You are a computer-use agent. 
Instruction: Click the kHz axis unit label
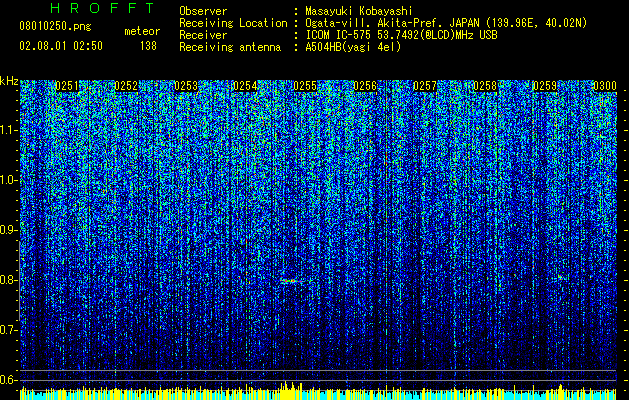tap(9, 81)
